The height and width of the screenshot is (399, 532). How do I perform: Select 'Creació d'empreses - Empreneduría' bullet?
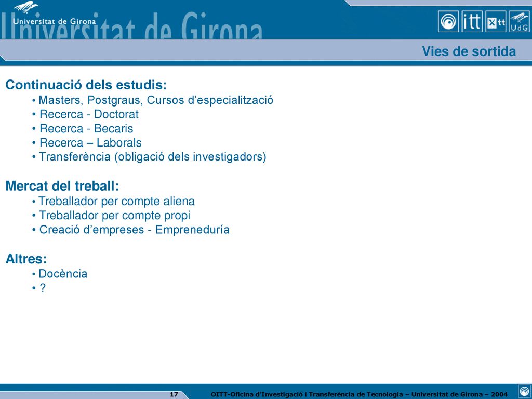(x=131, y=230)
